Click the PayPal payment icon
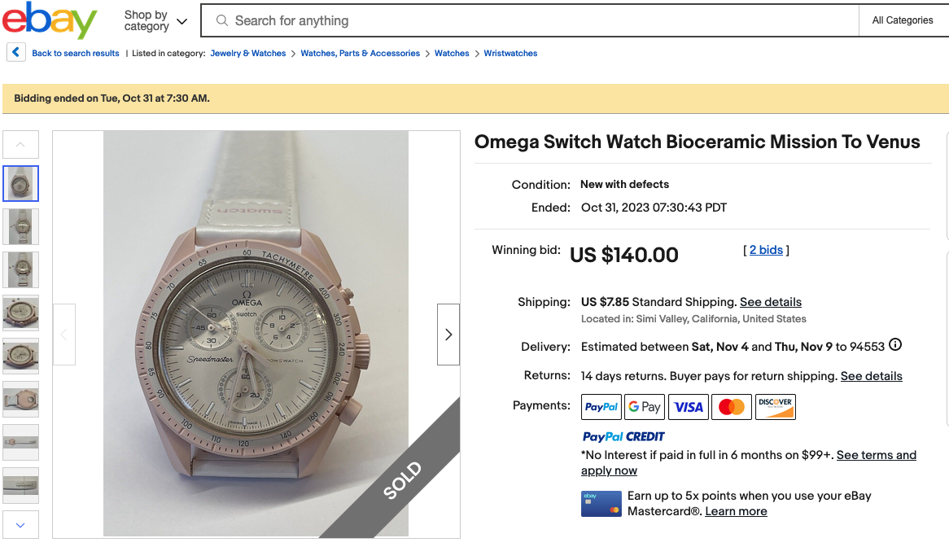This screenshot has height=560, width=949. point(601,407)
